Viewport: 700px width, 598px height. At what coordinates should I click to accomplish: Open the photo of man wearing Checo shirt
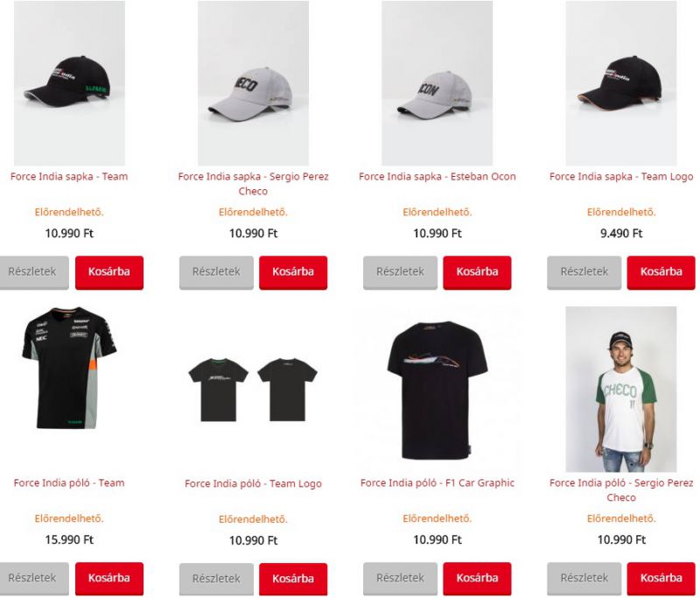tap(621, 390)
